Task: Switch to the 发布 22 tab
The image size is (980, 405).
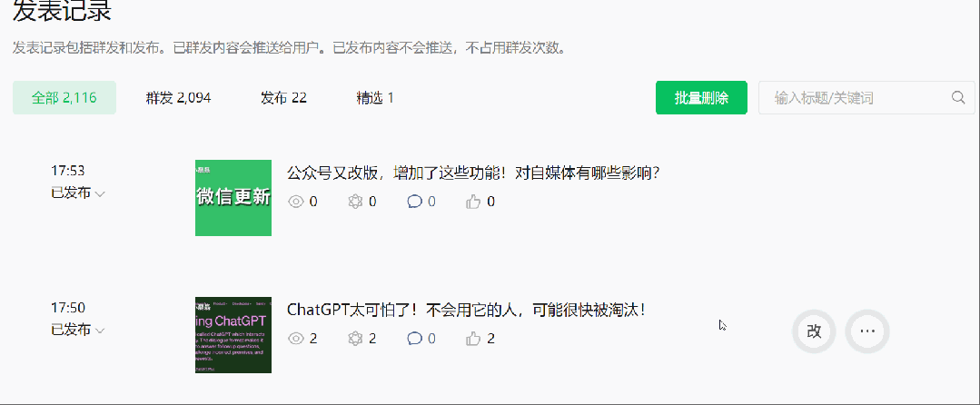Action: pos(283,98)
